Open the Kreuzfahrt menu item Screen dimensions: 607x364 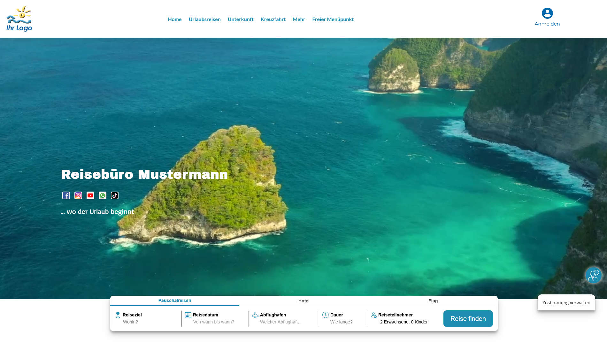[x=273, y=19]
